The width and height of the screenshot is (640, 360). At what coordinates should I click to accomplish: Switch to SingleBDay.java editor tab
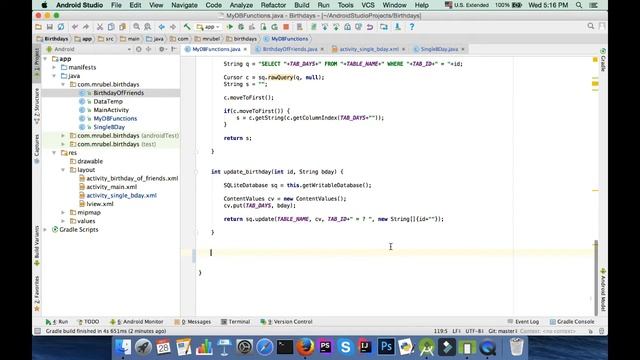pos(439,49)
